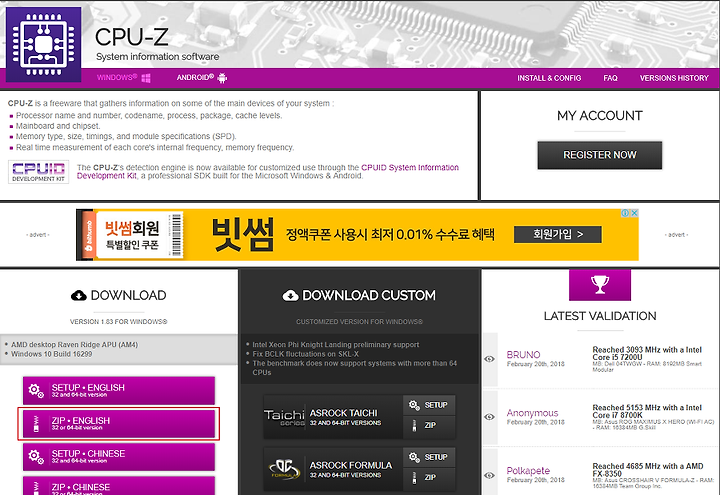The width and height of the screenshot is (720, 495).
Task: Click the trophy icon above Latest Validation
Action: click(x=600, y=285)
